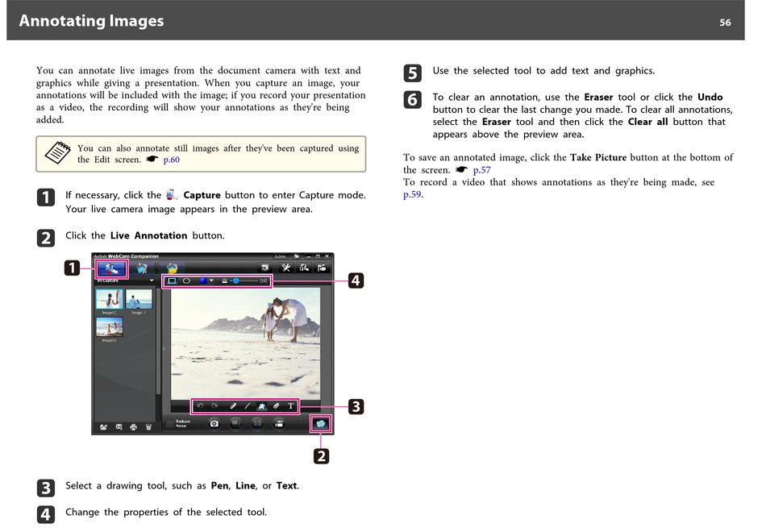
Task: Follow the p.59 video recording link
Action: coord(413,194)
